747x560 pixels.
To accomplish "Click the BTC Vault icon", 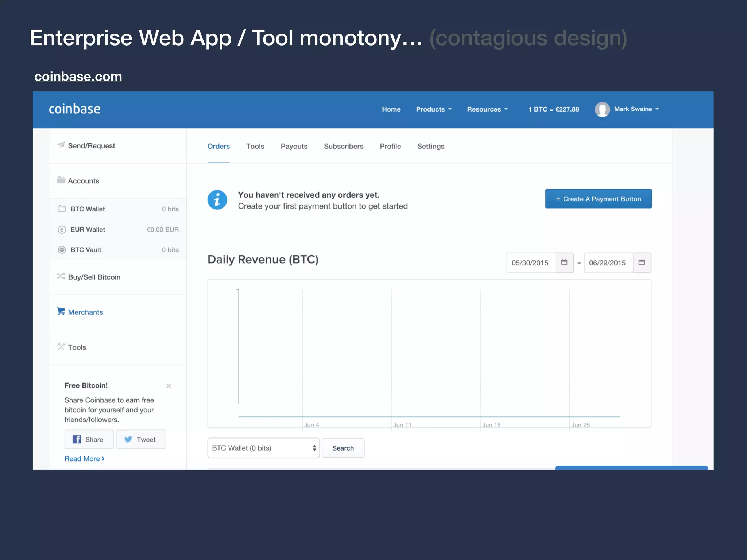I will [62, 250].
